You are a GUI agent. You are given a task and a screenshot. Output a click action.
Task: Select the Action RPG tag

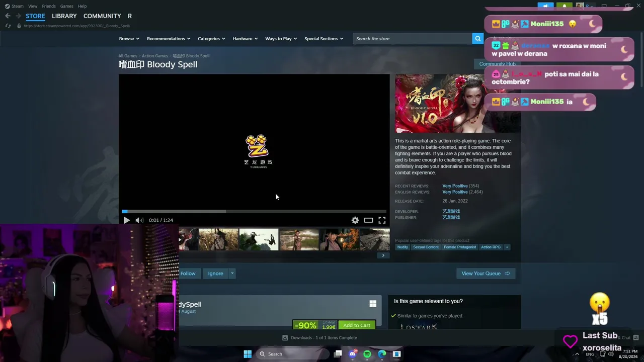click(x=491, y=247)
